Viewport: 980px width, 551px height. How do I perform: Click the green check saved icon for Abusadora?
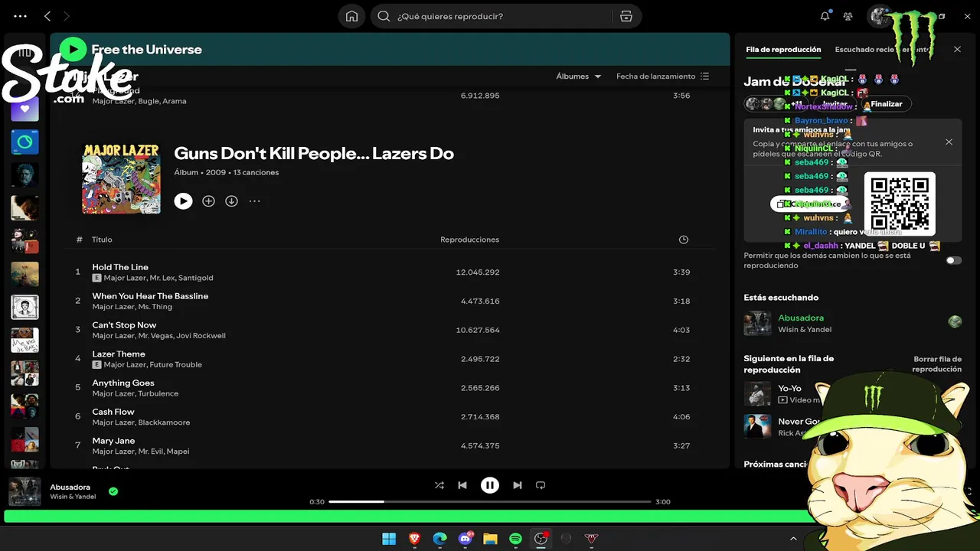113,491
